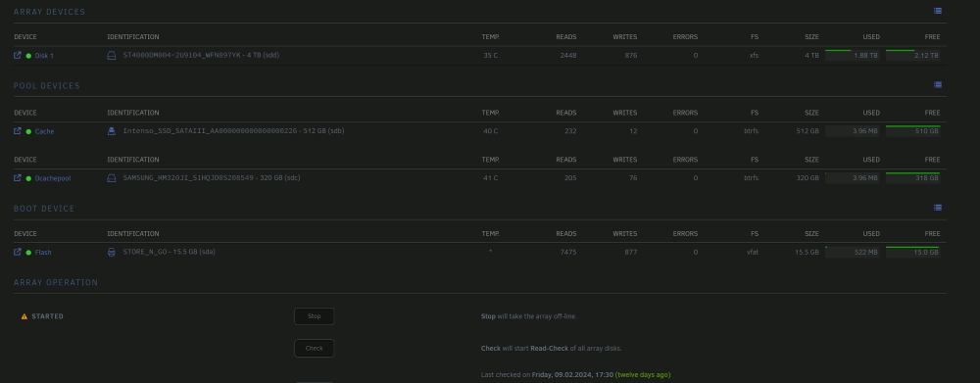
Task: Click flash drive icon beside STORE_N_GO
Action: 112,252
